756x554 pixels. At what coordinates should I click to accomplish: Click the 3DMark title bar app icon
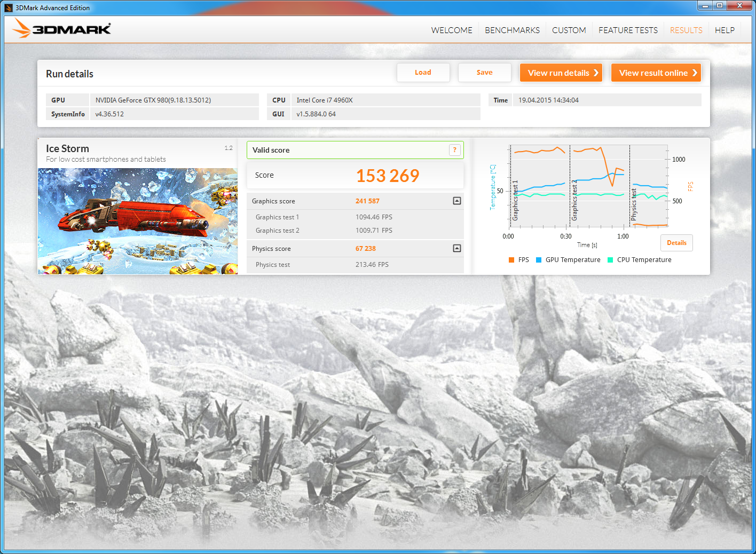tap(9, 7)
